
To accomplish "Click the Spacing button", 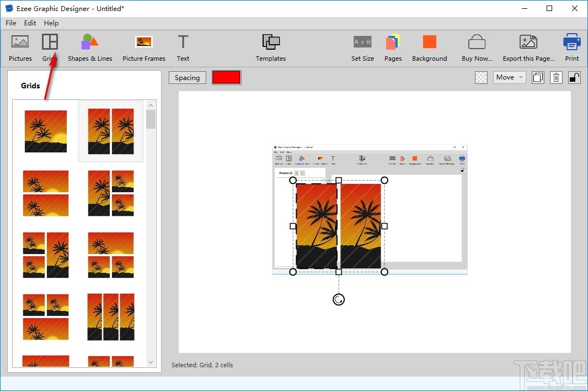I will [187, 77].
